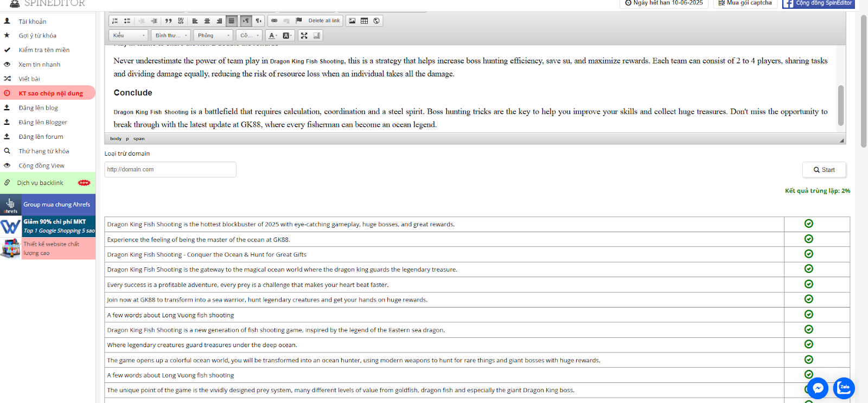Align text right
Viewport: 868px width, 403px height.
tap(219, 21)
